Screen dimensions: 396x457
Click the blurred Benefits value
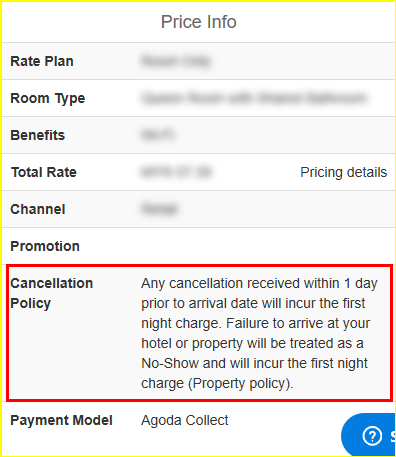tap(158, 135)
